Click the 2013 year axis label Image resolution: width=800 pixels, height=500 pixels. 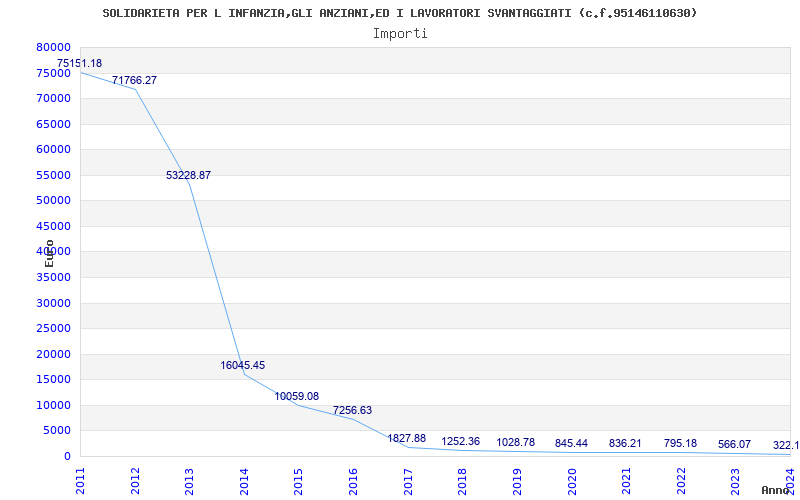(x=189, y=481)
